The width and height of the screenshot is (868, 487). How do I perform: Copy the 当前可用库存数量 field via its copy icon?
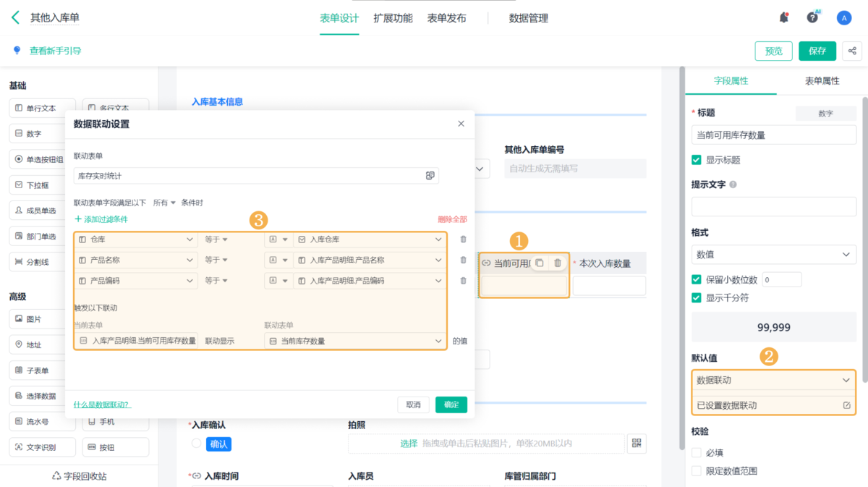(x=540, y=263)
